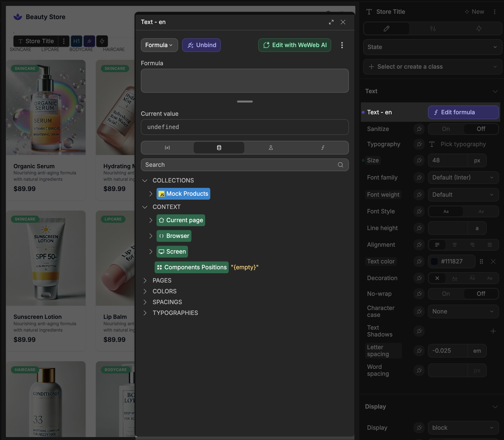Click the Unbind button
Screen dimensions: 504x440
tap(201, 45)
